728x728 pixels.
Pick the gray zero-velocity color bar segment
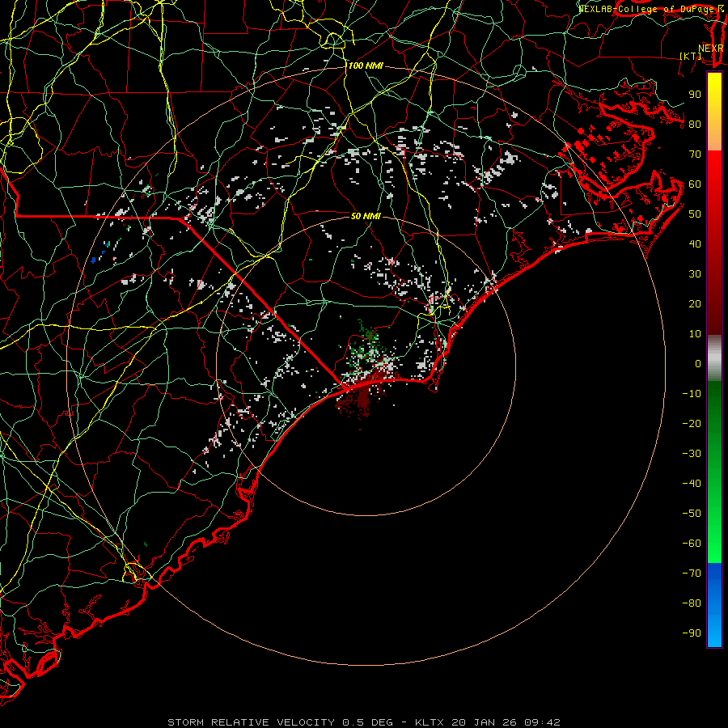(714, 358)
